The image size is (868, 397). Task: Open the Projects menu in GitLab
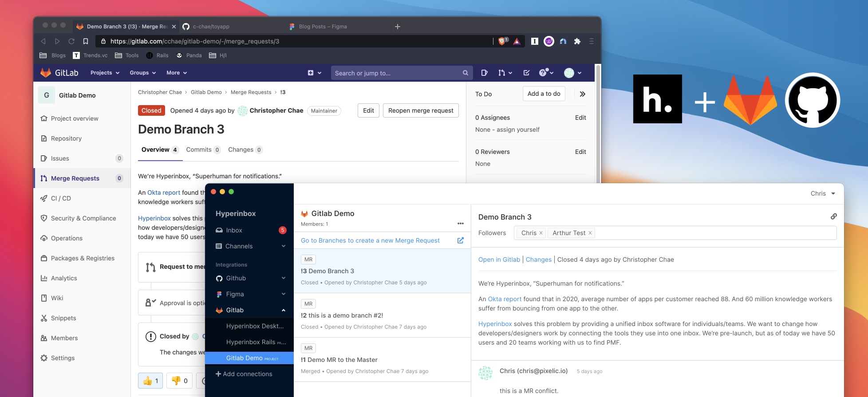pyautogui.click(x=105, y=73)
